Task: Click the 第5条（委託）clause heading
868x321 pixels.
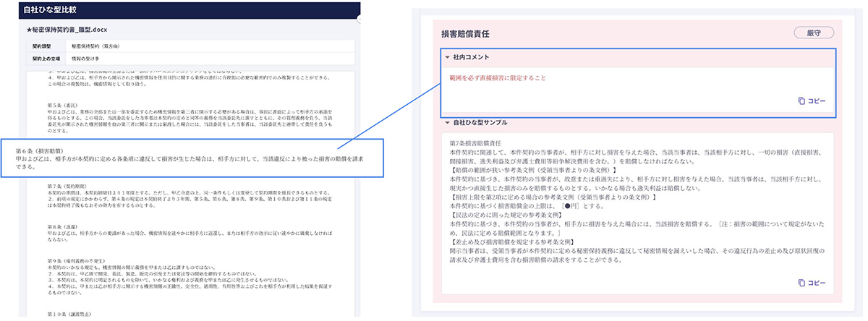Action: [x=60, y=105]
